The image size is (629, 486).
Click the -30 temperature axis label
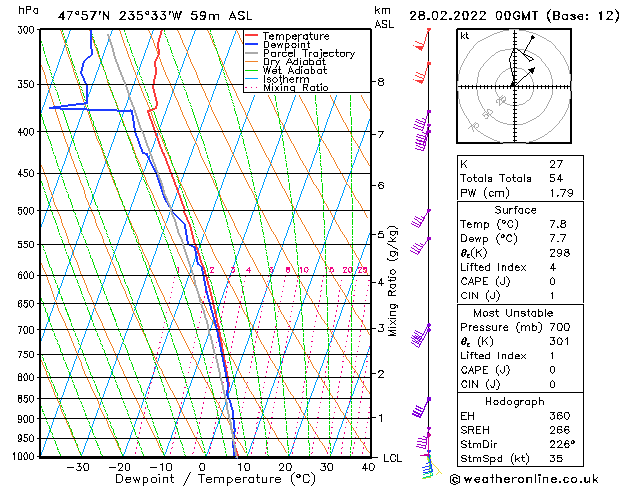[x=77, y=468]
